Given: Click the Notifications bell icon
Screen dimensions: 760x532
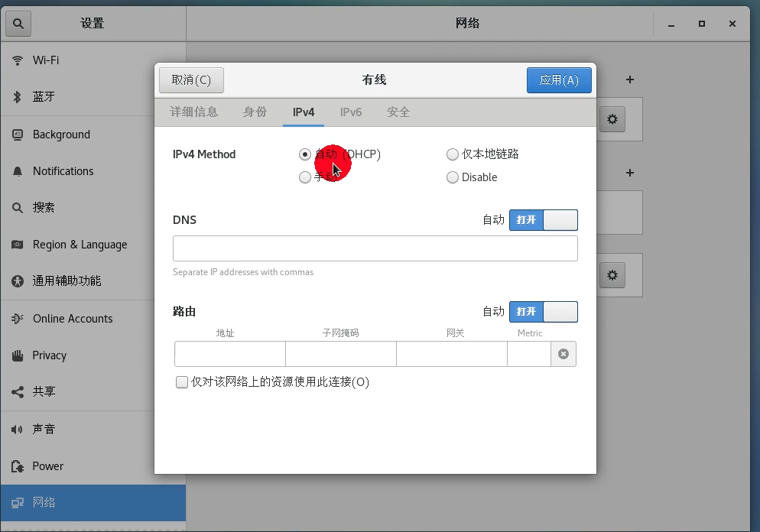Looking at the screenshot, I should tap(18, 171).
